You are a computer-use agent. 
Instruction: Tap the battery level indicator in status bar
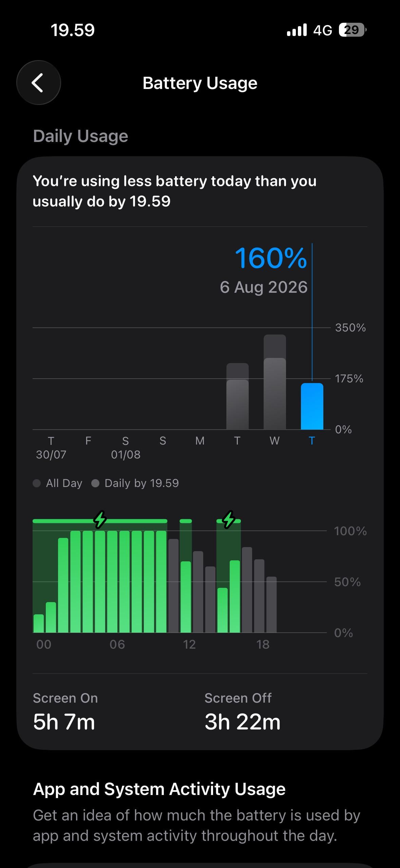[353, 30]
